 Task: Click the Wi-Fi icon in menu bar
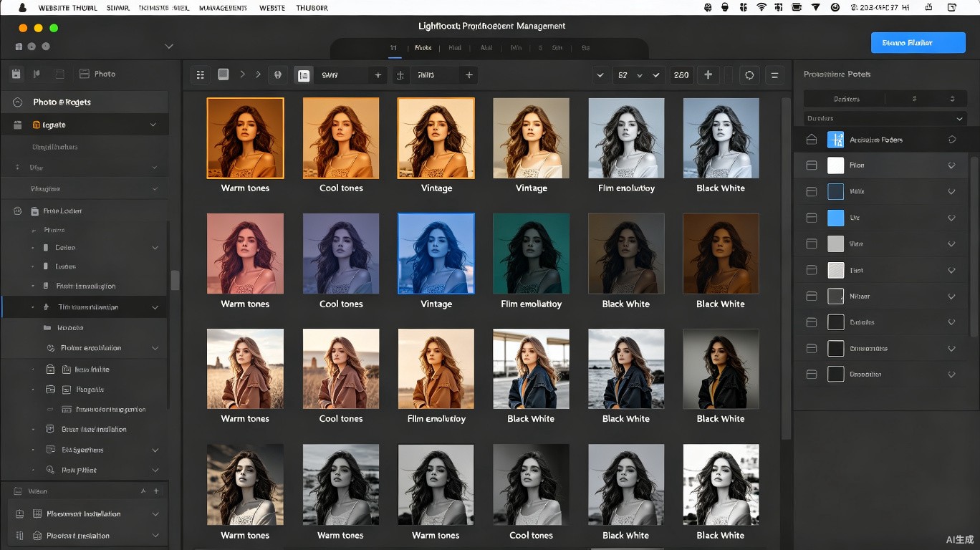point(761,7)
